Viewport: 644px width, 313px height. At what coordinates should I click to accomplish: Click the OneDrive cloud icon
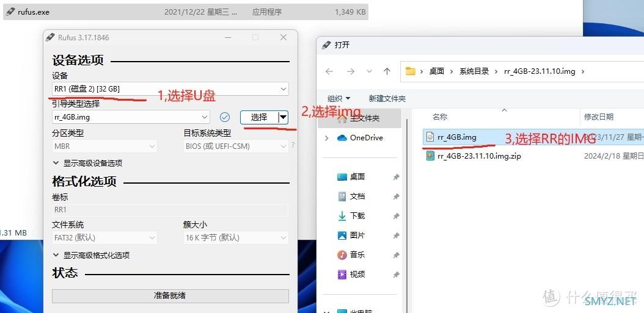342,138
